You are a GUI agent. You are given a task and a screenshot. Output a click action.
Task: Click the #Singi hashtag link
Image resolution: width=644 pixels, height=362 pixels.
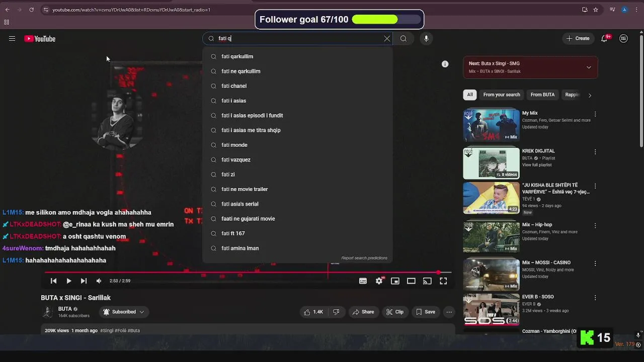click(107, 331)
